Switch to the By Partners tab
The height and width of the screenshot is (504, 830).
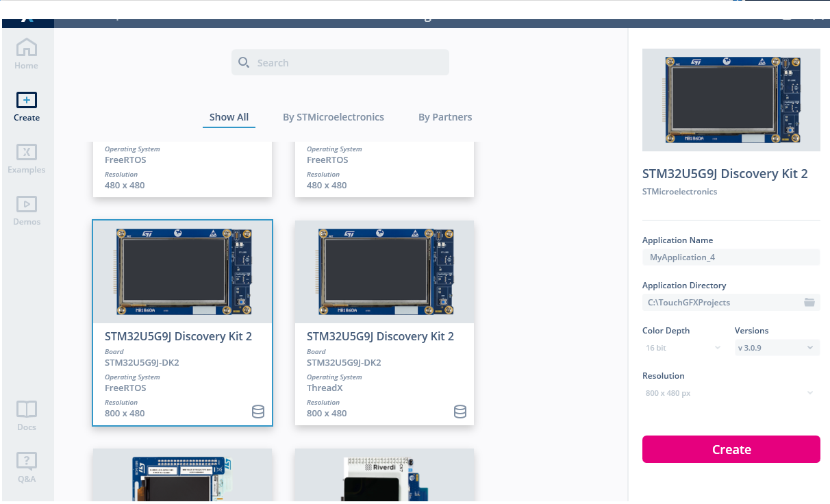tap(445, 116)
